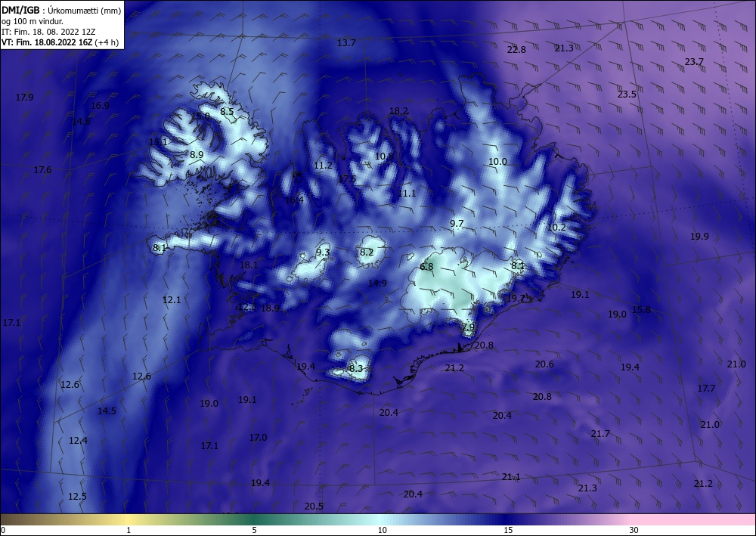This screenshot has height=536, width=756.
Task: Click the 16.4 value on the map
Action: click(x=294, y=200)
